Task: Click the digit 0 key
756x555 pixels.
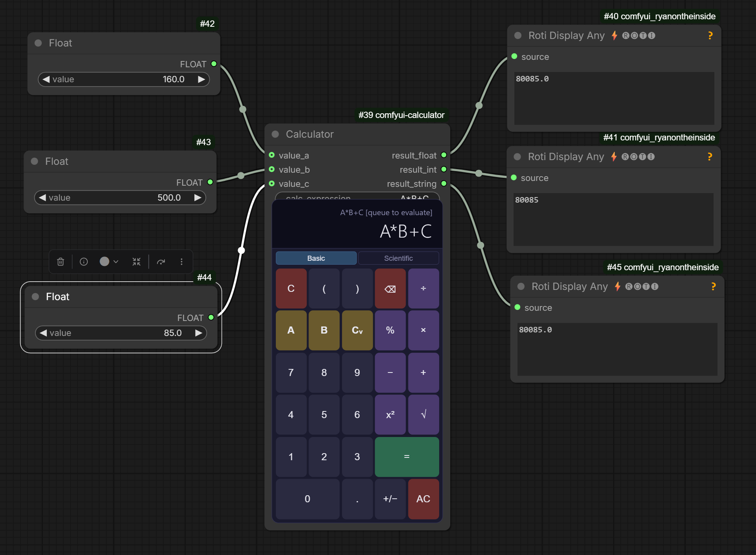Action: tap(307, 499)
